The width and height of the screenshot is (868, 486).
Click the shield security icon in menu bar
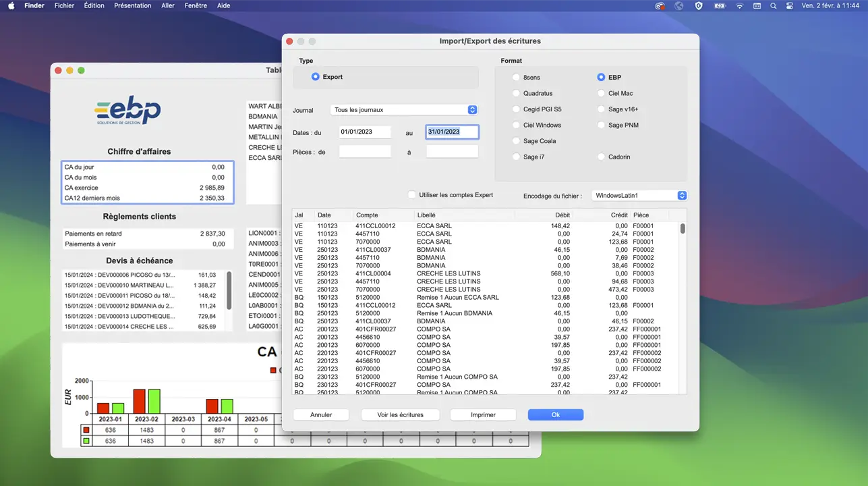click(x=699, y=5)
